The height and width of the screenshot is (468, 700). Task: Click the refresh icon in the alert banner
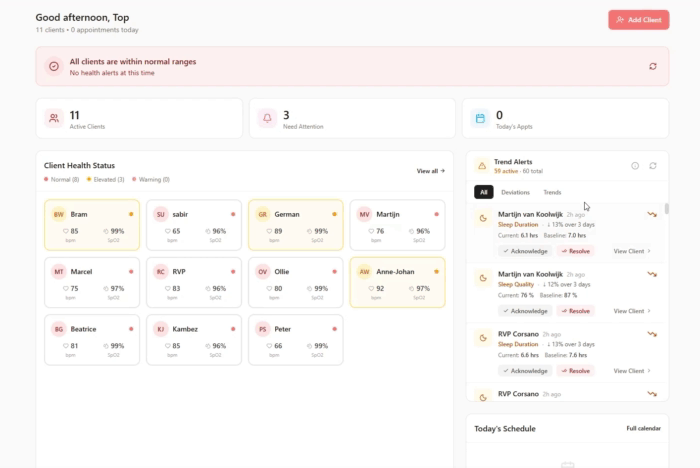[x=652, y=66]
